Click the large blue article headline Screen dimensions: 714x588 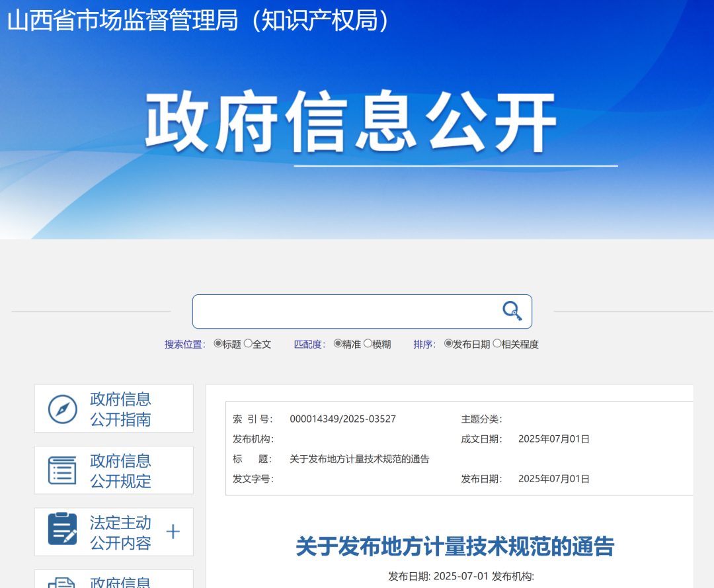[455, 546]
